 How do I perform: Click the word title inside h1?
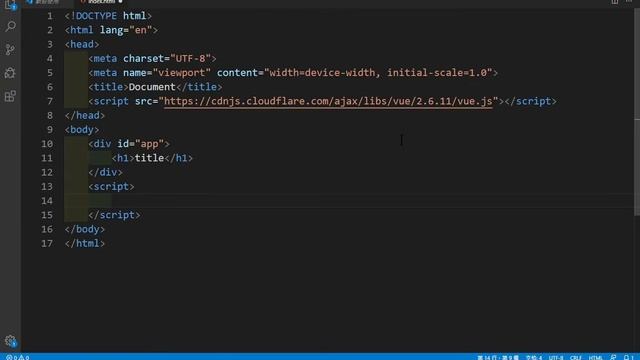tap(149, 158)
